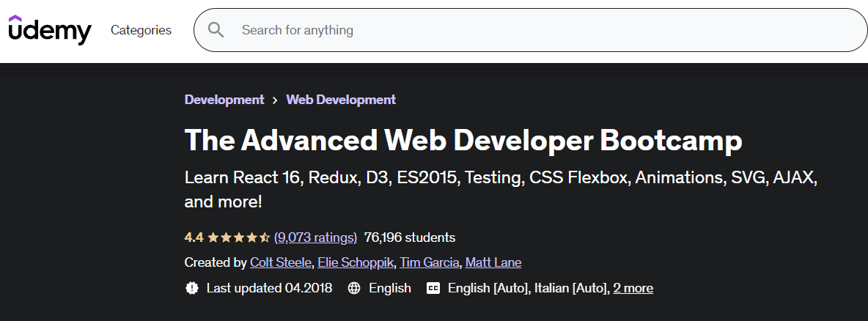Image resolution: width=868 pixels, height=321 pixels.
Task: Click the globe language icon
Action: 354,288
